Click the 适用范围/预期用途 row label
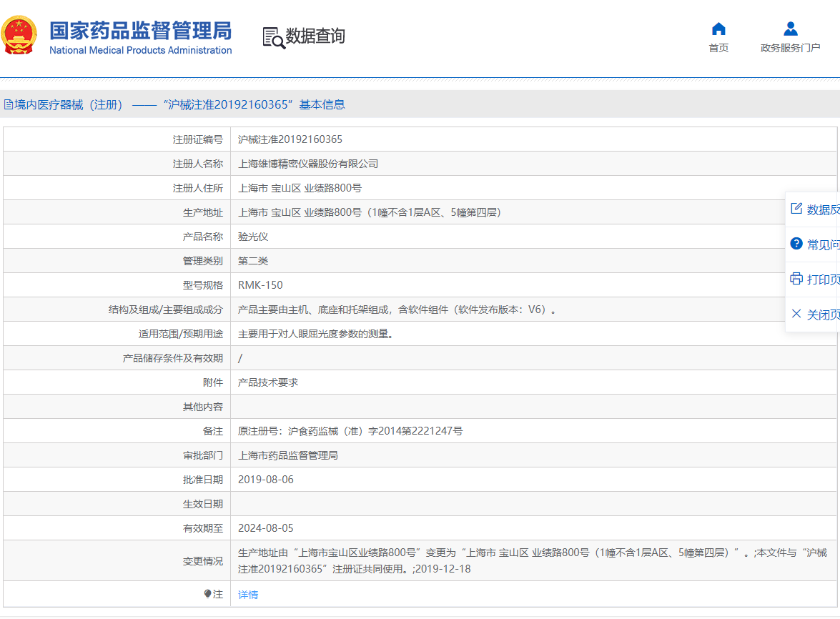840x619 pixels. [181, 334]
